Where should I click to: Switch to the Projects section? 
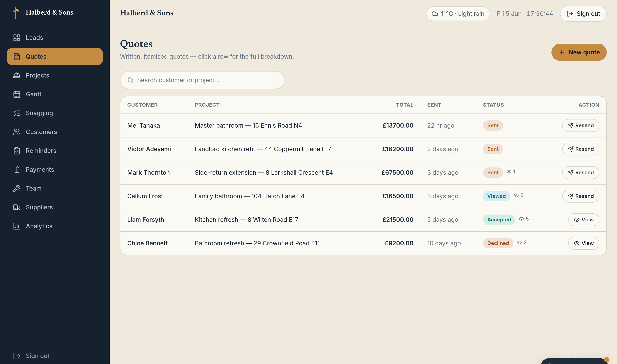(x=55, y=75)
